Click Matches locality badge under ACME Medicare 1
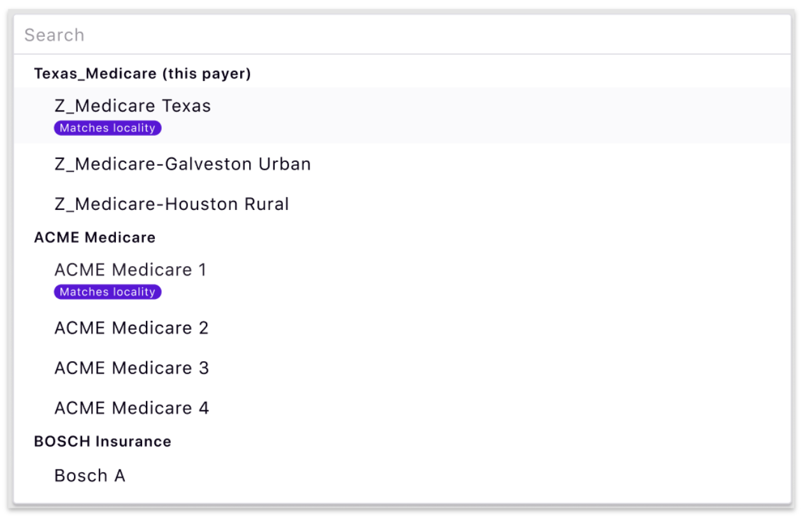 click(108, 292)
